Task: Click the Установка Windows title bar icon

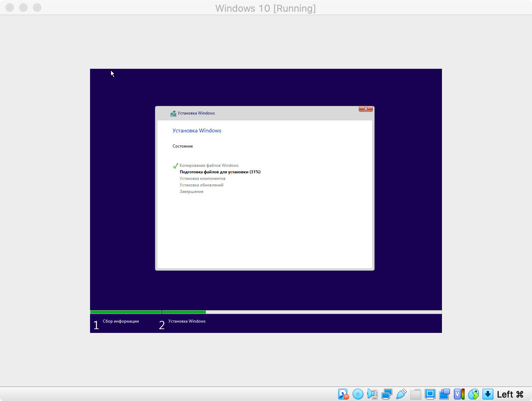Action: point(173,113)
